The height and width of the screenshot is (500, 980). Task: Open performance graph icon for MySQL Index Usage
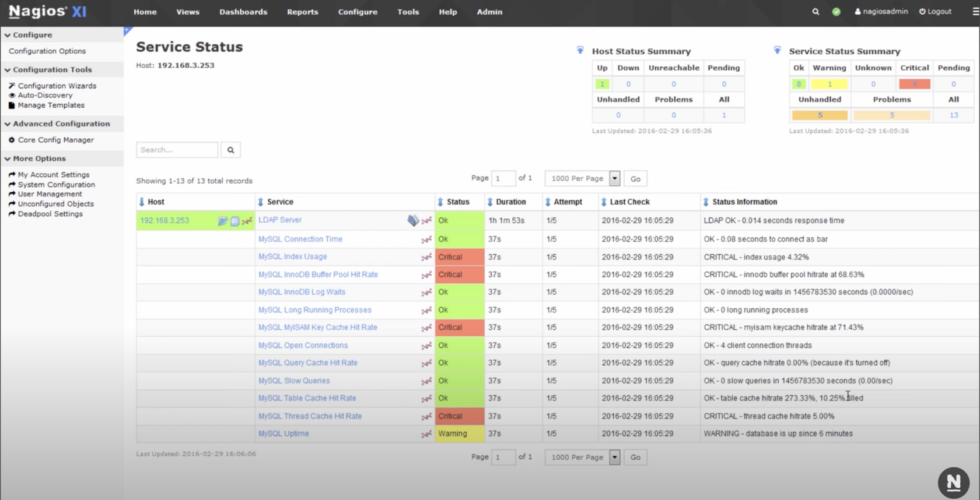[x=426, y=257]
